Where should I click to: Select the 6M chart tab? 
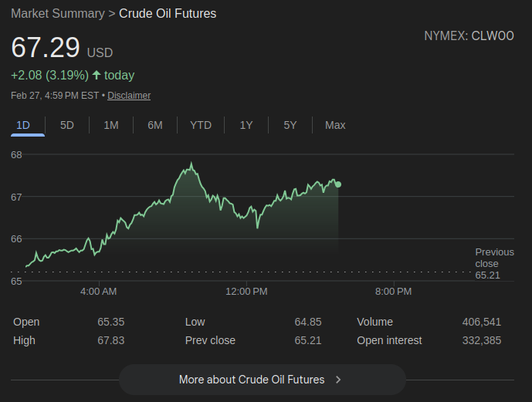155,125
